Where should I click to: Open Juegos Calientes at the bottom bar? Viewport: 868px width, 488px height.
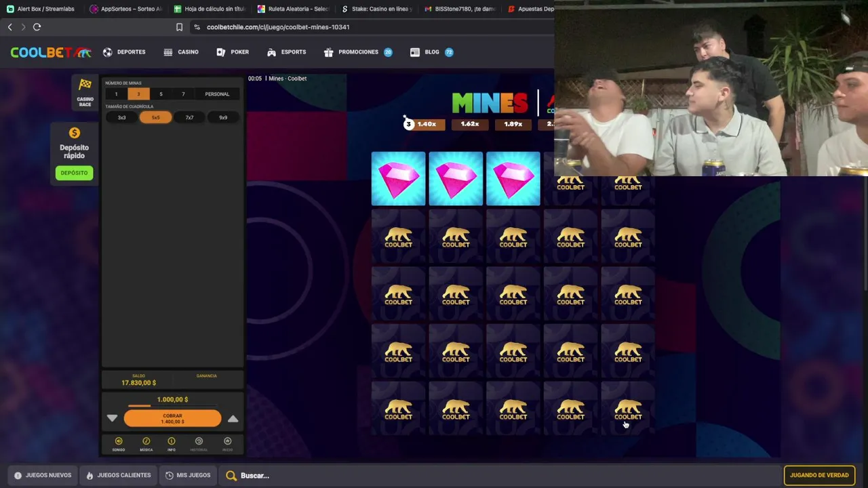pos(118,475)
